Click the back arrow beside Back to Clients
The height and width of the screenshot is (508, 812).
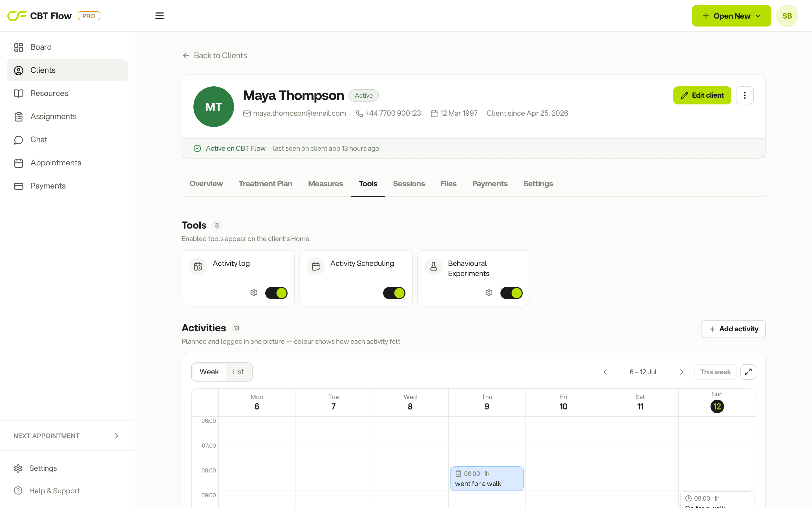point(186,55)
